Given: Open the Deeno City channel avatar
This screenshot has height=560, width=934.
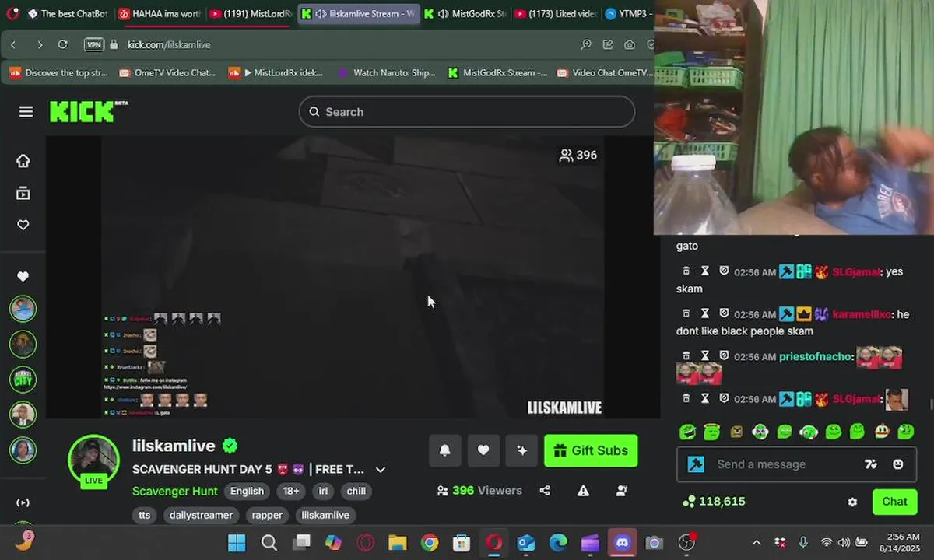Looking at the screenshot, I should click(x=23, y=380).
